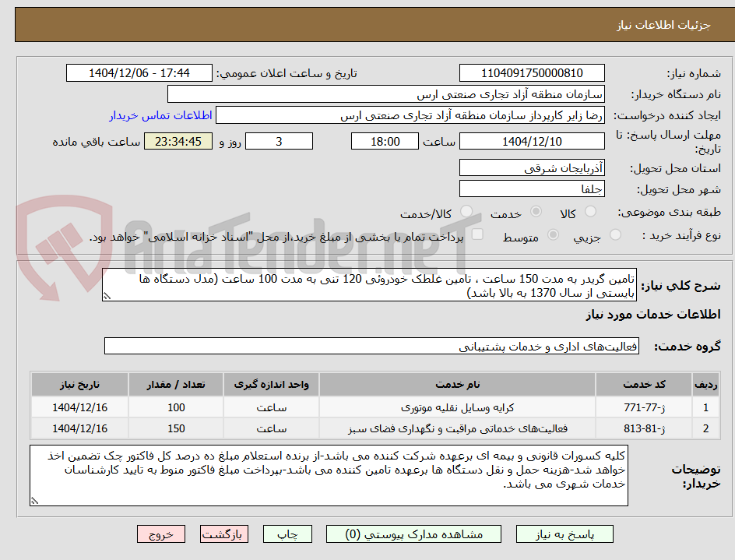Click the announcement date field 1404/12/06 - 17:44
Viewport: 735px width, 560px height.
point(139,73)
